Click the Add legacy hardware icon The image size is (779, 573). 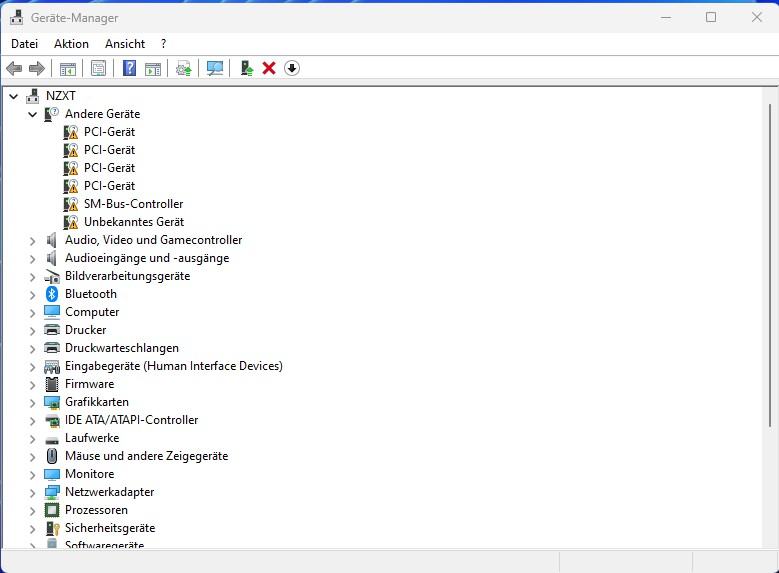[x=246, y=68]
